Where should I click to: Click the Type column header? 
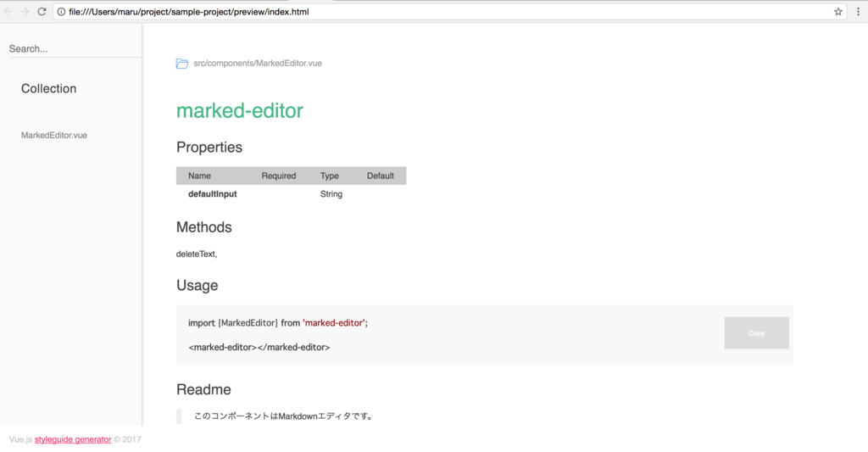[x=330, y=176]
